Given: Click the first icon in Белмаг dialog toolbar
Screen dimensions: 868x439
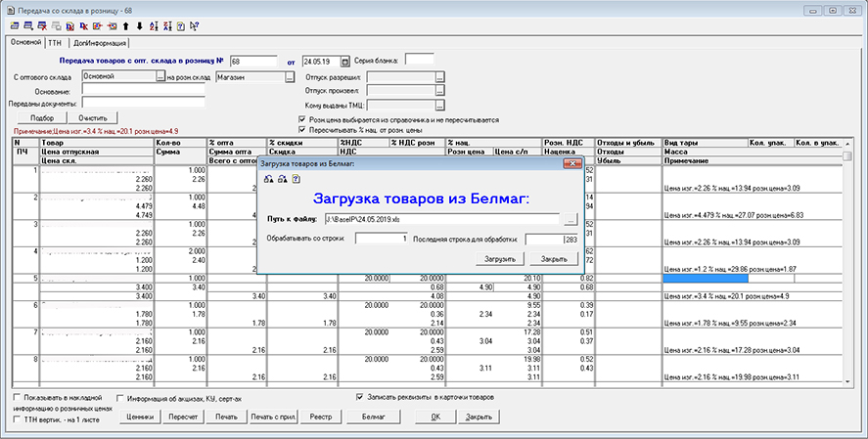Looking at the screenshot, I should click(x=267, y=180).
